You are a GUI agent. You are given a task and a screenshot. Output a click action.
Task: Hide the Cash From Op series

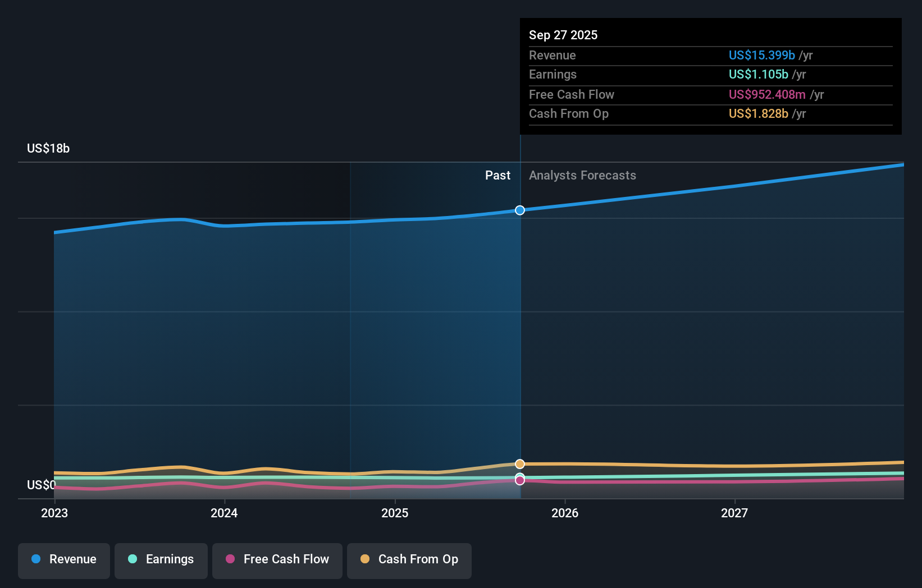(x=409, y=561)
